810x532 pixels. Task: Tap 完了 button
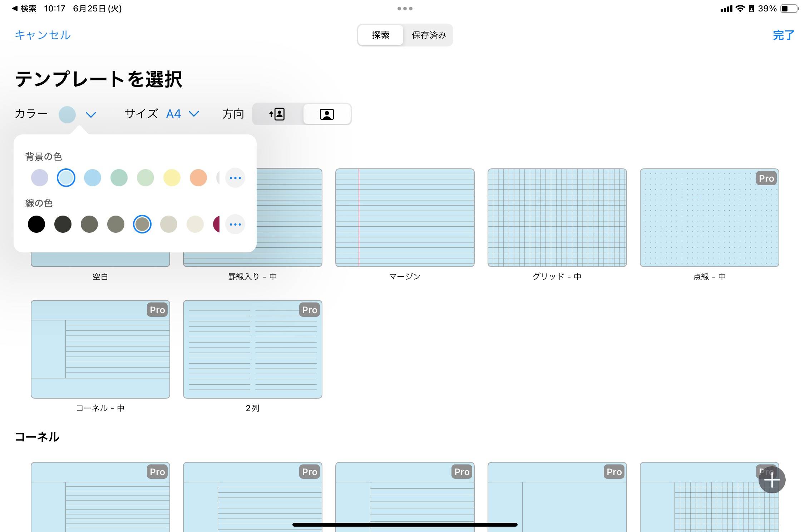784,35
